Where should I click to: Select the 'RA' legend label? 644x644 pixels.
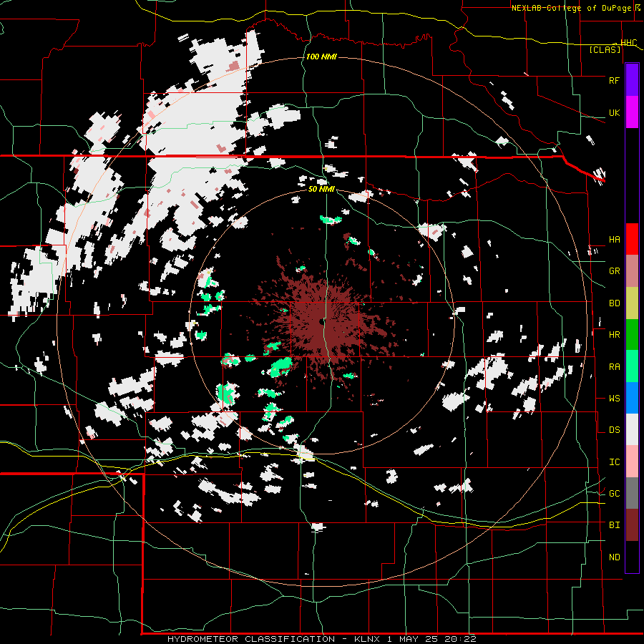[614, 367]
